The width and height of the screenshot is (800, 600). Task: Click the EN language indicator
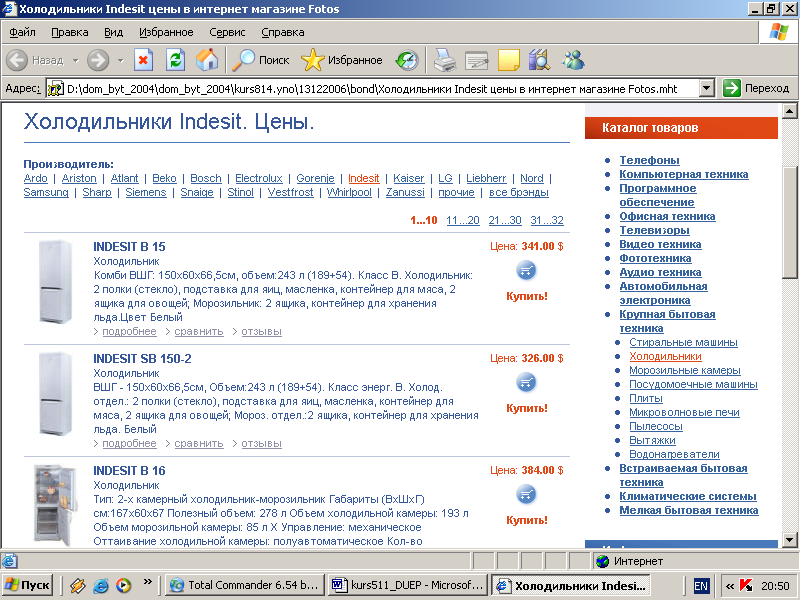pos(701,586)
